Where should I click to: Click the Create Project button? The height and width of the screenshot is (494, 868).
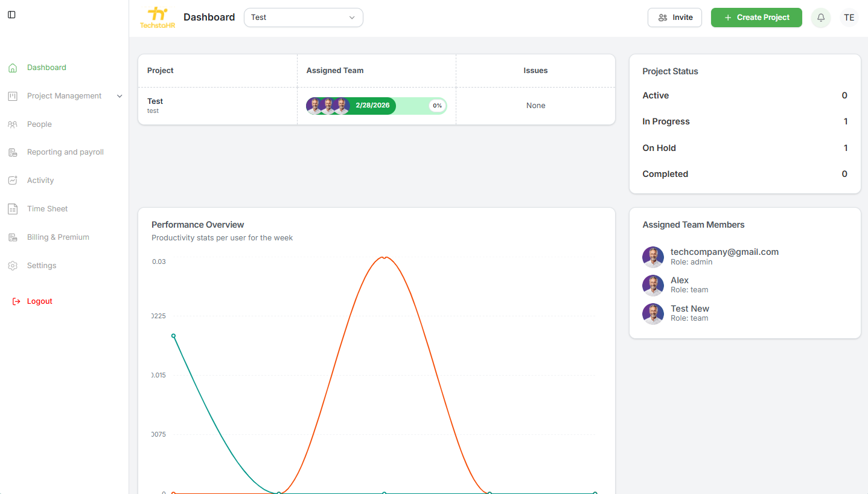tap(756, 18)
